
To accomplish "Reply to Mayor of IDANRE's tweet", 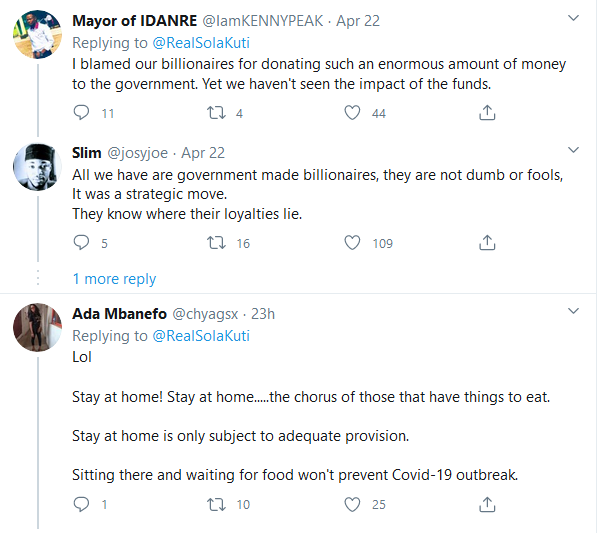I will click(82, 113).
